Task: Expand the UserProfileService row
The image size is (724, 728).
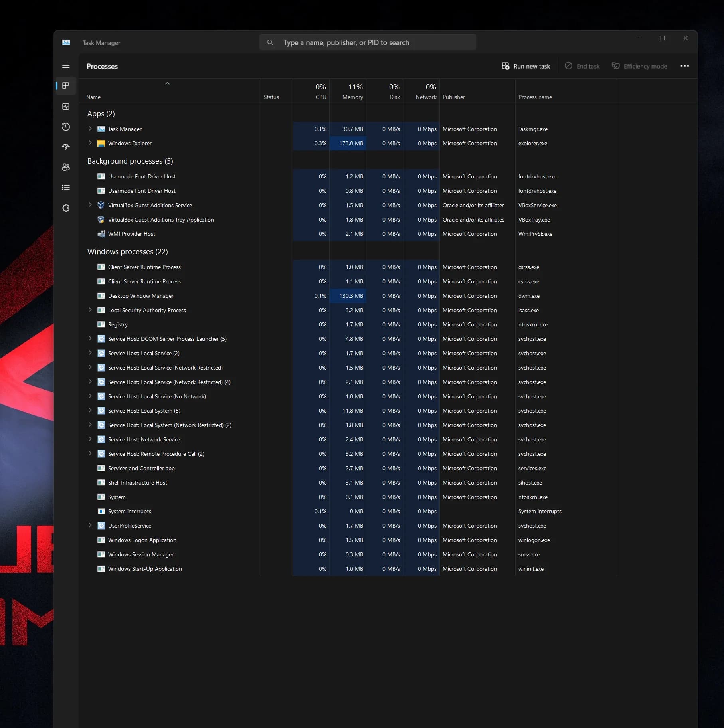Action: (x=90, y=525)
